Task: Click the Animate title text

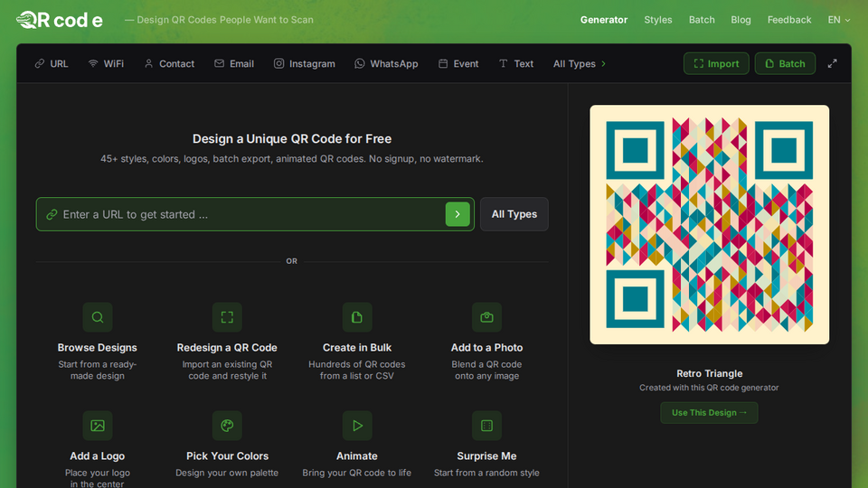Action: (x=357, y=455)
